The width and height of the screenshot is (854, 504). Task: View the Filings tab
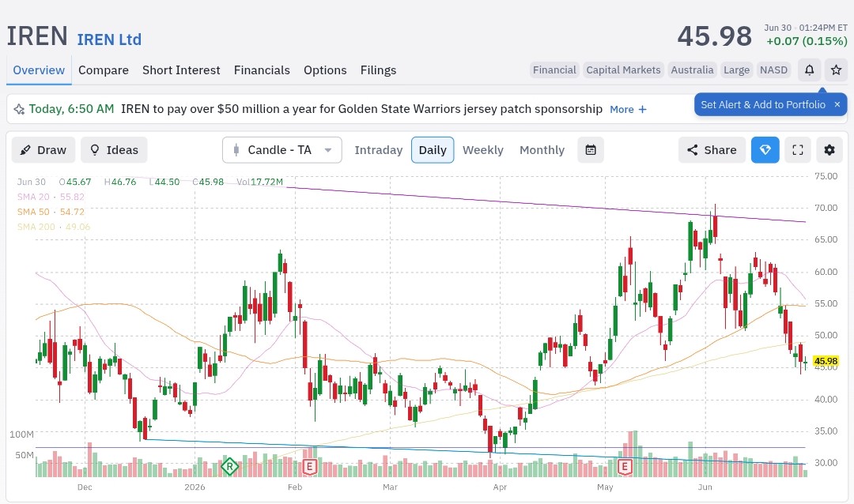(379, 70)
